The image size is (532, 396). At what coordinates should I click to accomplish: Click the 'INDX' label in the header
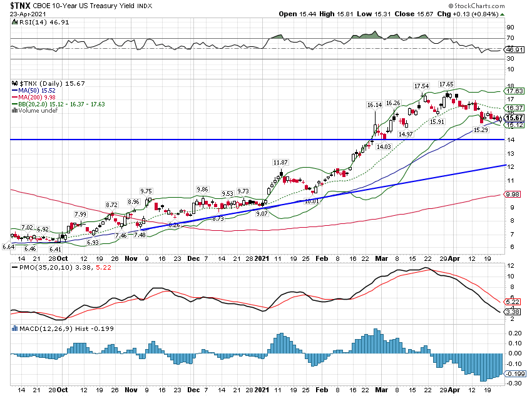pyautogui.click(x=145, y=6)
